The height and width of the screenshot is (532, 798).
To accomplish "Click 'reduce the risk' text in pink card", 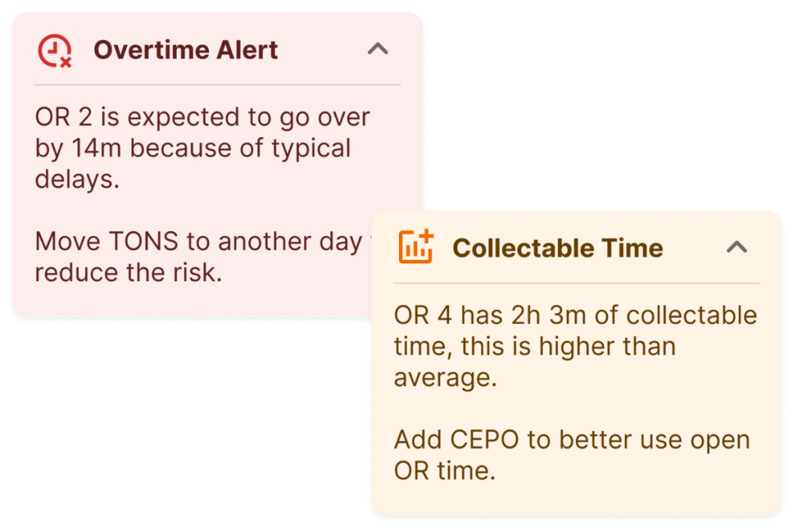I will click(x=129, y=273).
